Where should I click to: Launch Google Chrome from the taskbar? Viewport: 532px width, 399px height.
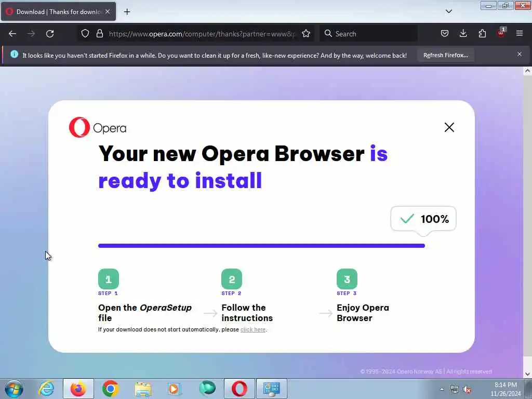[110, 389]
